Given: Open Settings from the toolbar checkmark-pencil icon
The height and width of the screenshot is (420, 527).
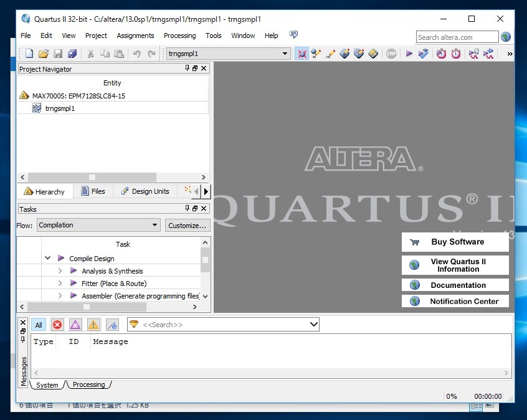Looking at the screenshot, I should point(316,54).
